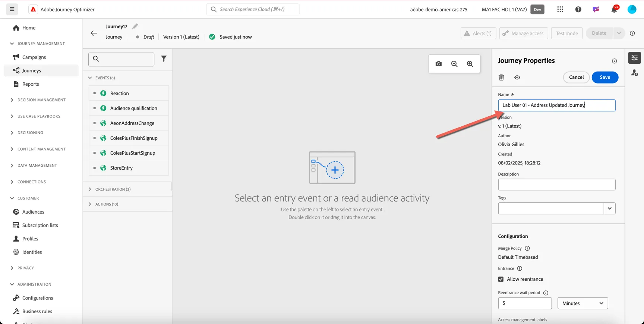Save the journey properties

click(605, 77)
